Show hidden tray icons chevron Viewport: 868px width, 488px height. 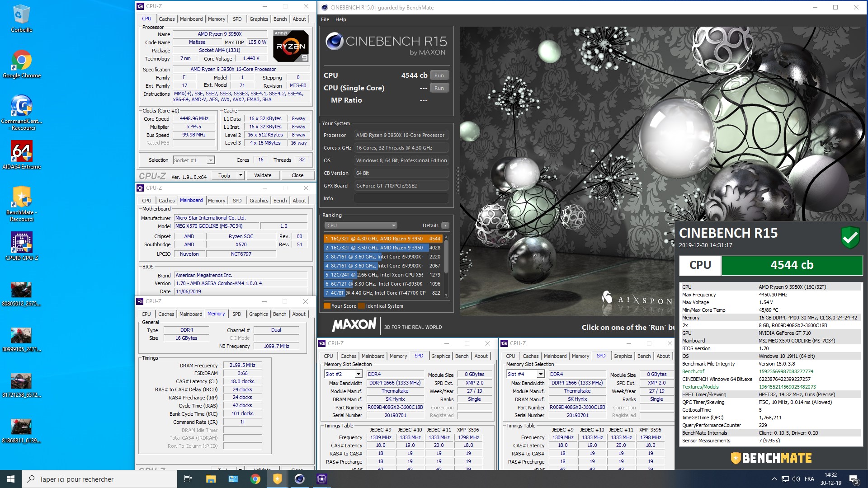pyautogui.click(x=774, y=479)
